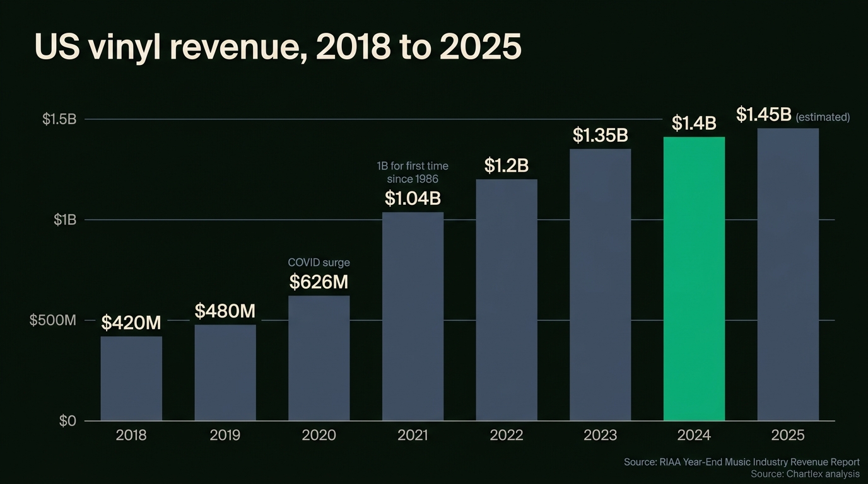Click the '2022' x-axis label
The height and width of the screenshot is (484, 868).
507,435
